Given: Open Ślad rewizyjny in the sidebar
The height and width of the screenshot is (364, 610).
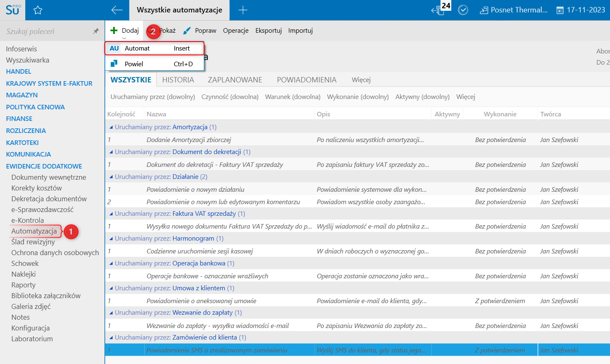Looking at the screenshot, I should 33,242.
